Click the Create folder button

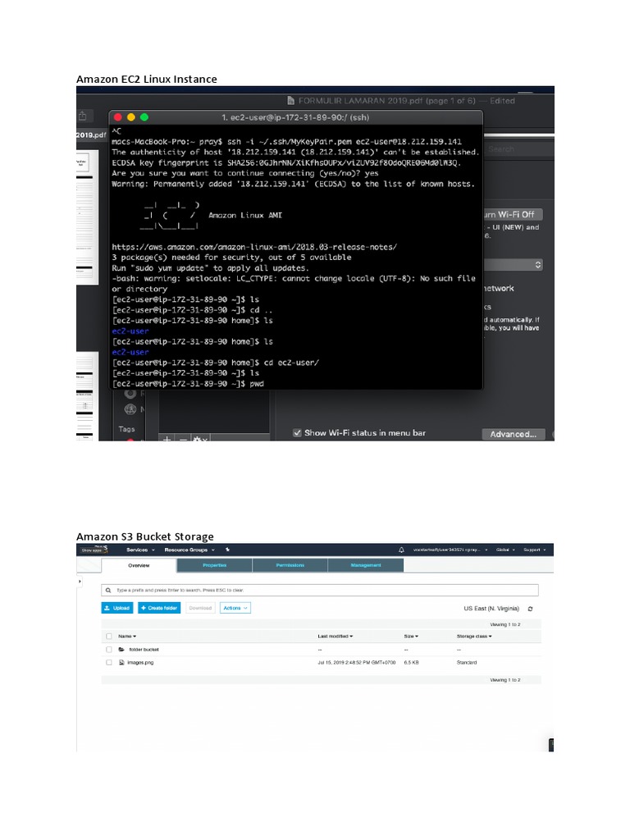point(159,608)
